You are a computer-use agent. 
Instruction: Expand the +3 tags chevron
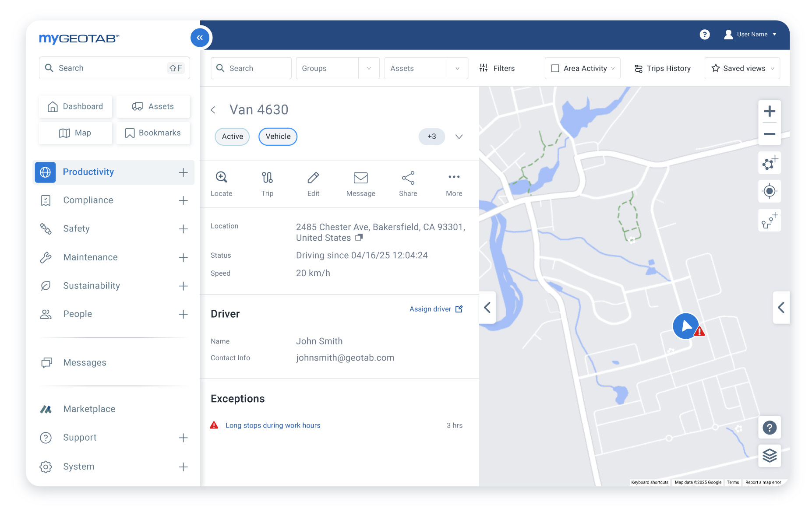point(459,137)
